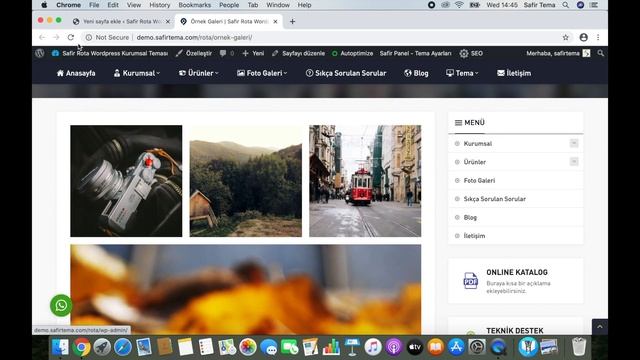Close the 'Örnek Galeri' tab
The width and height of the screenshot is (640, 360).
276,21
